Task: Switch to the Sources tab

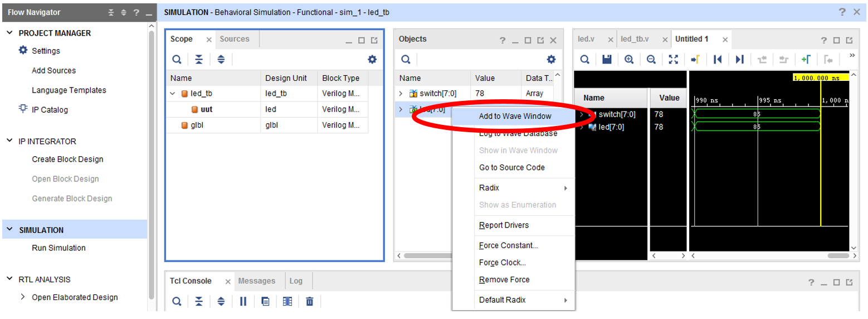Action: (x=235, y=39)
